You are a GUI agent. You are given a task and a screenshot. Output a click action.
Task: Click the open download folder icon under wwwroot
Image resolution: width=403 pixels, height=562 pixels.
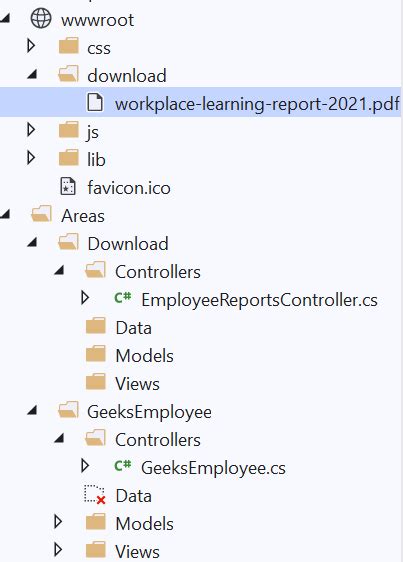68,73
